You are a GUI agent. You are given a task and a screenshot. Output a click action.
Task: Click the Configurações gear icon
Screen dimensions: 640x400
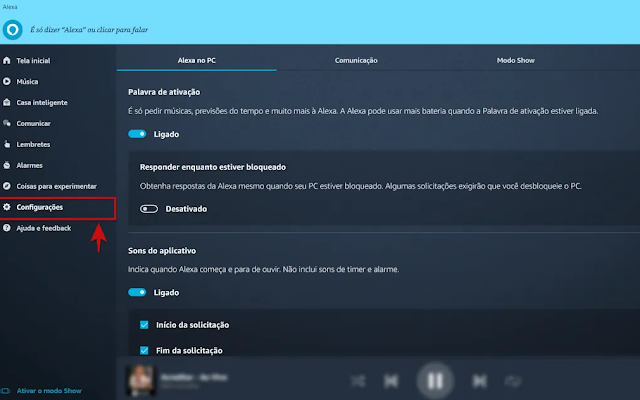pos(7,207)
